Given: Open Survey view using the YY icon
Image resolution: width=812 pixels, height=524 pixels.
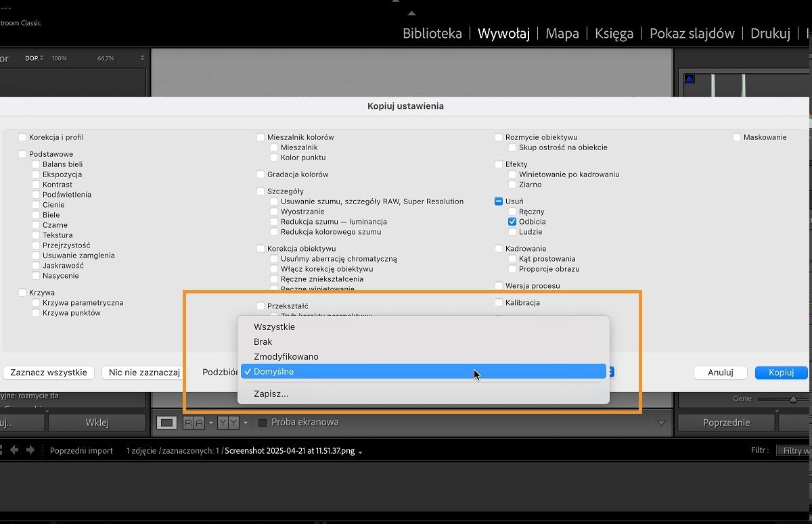Looking at the screenshot, I should tap(227, 422).
